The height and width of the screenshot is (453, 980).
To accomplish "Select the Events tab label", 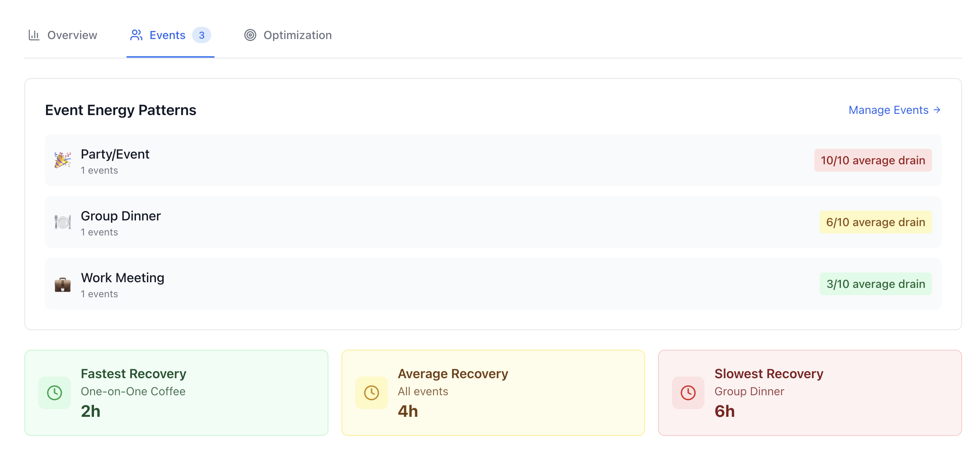I will (167, 35).
